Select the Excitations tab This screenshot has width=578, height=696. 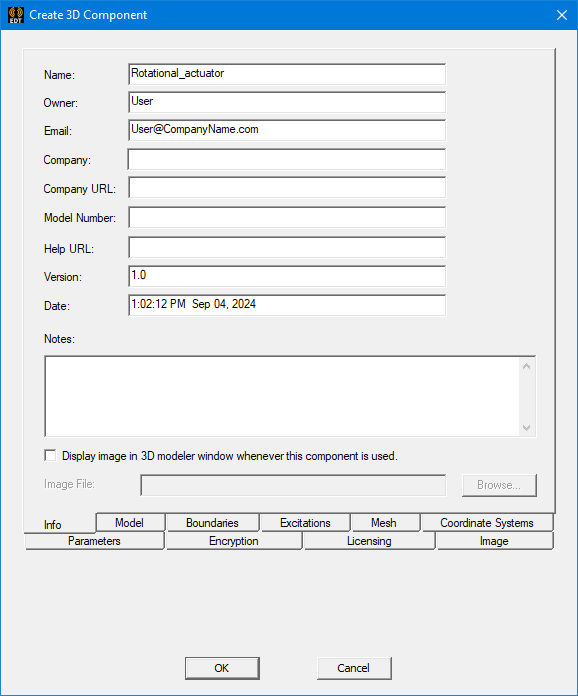(x=305, y=522)
